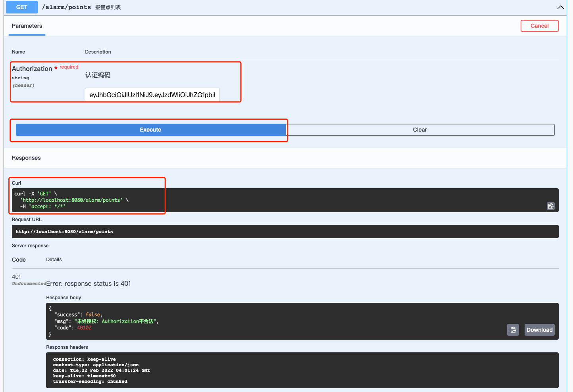Select the Authorization token input field

click(x=152, y=95)
